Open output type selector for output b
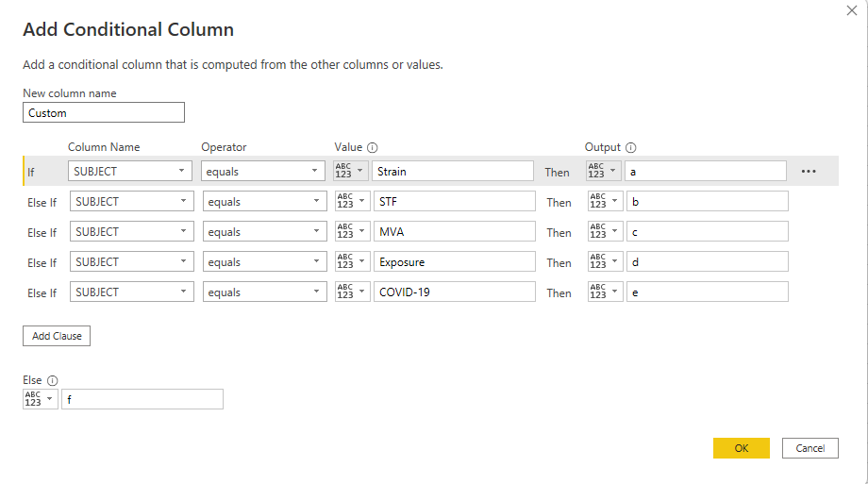868x484 pixels. (x=606, y=201)
